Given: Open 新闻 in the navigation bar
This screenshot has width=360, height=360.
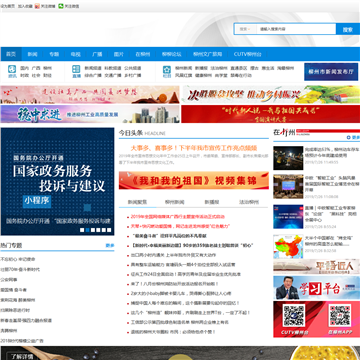Looking at the screenshot, I should click(32, 54).
